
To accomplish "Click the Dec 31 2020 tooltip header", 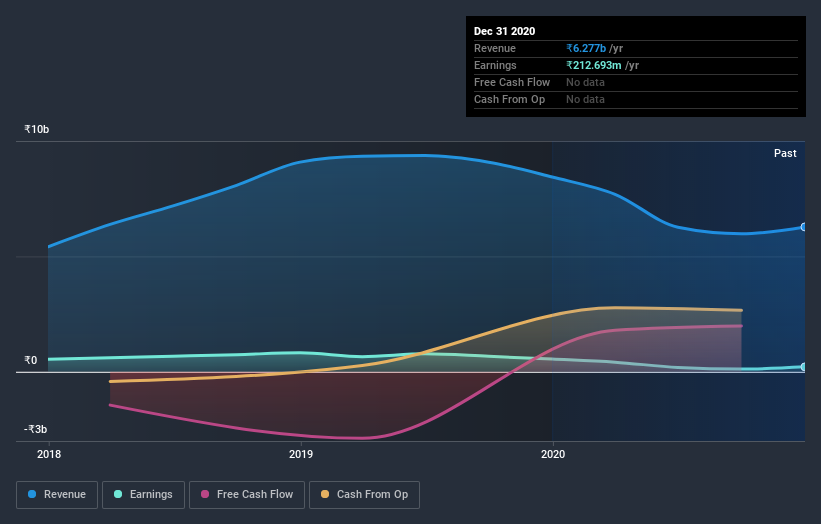I will pyautogui.click(x=504, y=31).
